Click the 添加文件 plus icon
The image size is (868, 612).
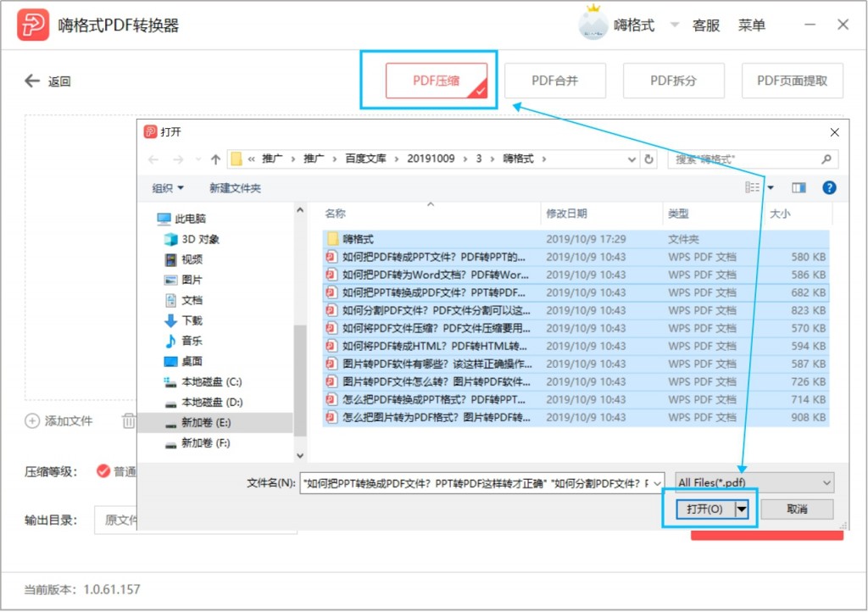pyautogui.click(x=32, y=421)
